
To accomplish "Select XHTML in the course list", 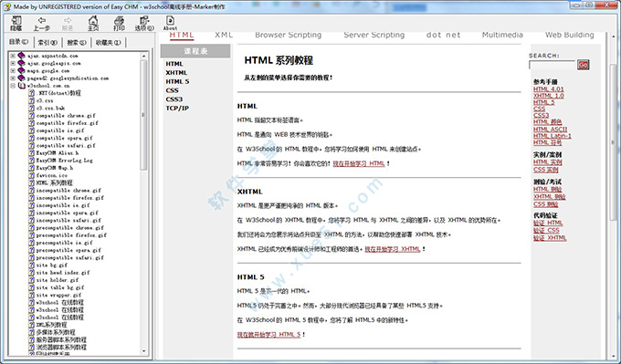I will pyautogui.click(x=176, y=73).
